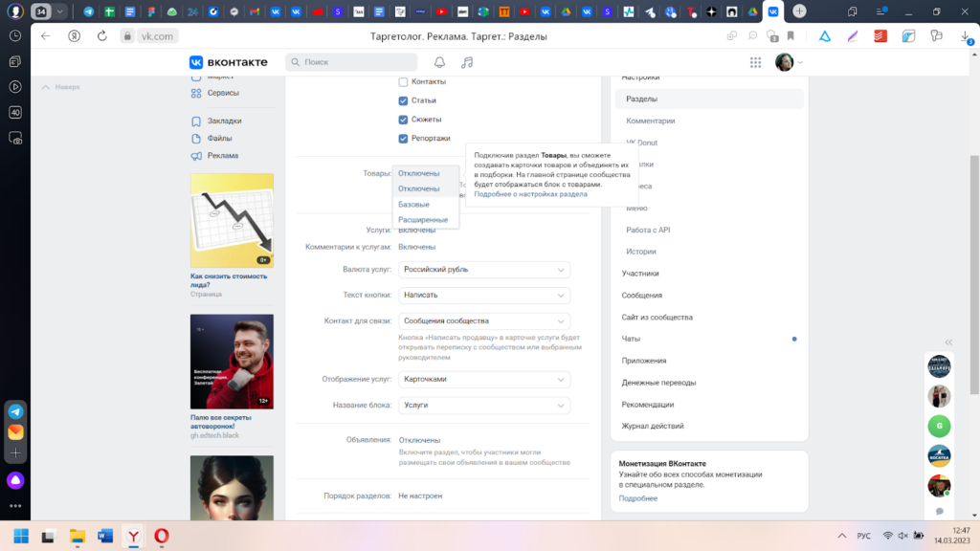980x551 pixels.
Task: Click the Подробнее о настройках раздела link
Action: (530, 194)
